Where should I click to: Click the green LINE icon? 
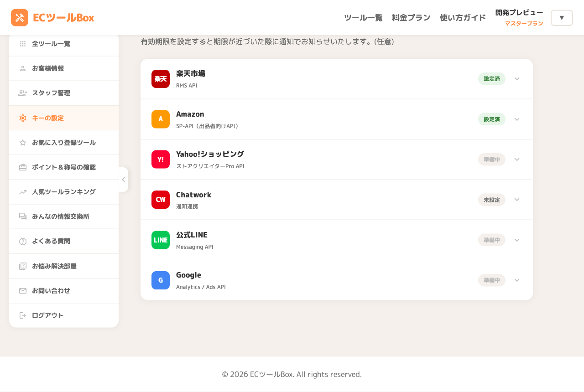point(161,240)
